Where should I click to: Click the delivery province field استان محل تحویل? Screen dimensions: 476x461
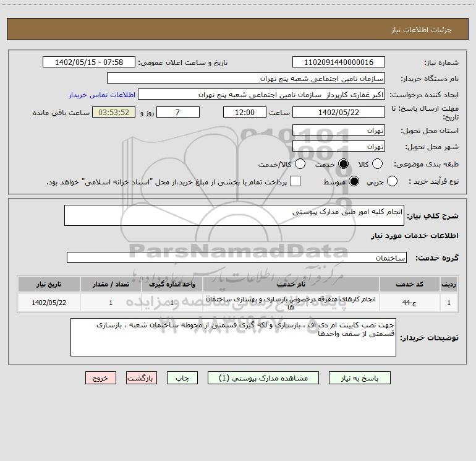[x=339, y=130]
